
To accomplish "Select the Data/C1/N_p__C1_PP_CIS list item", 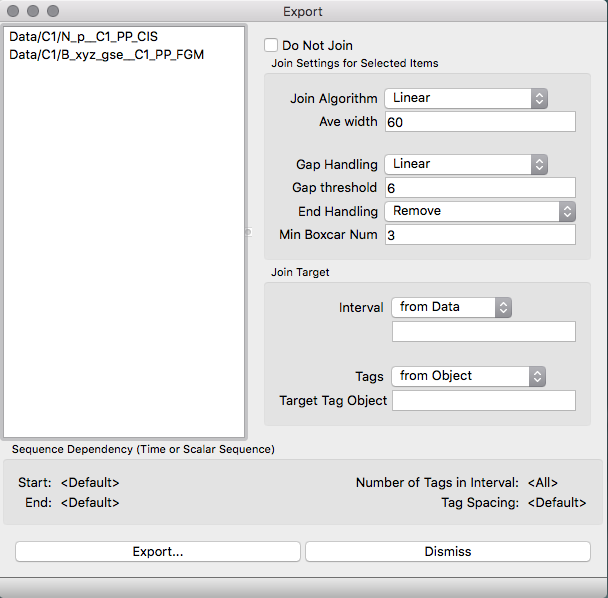I will [83, 37].
